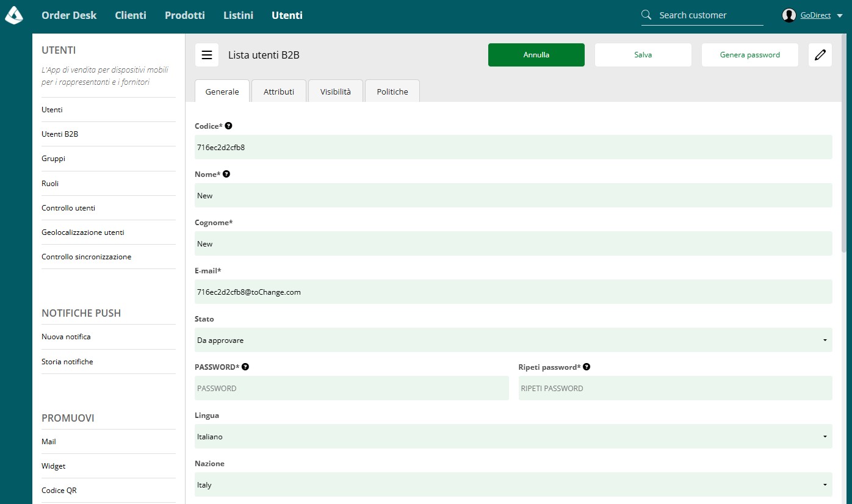The image size is (852, 504).
Task: Open the help tooltip next to Nome
Action: (x=226, y=174)
